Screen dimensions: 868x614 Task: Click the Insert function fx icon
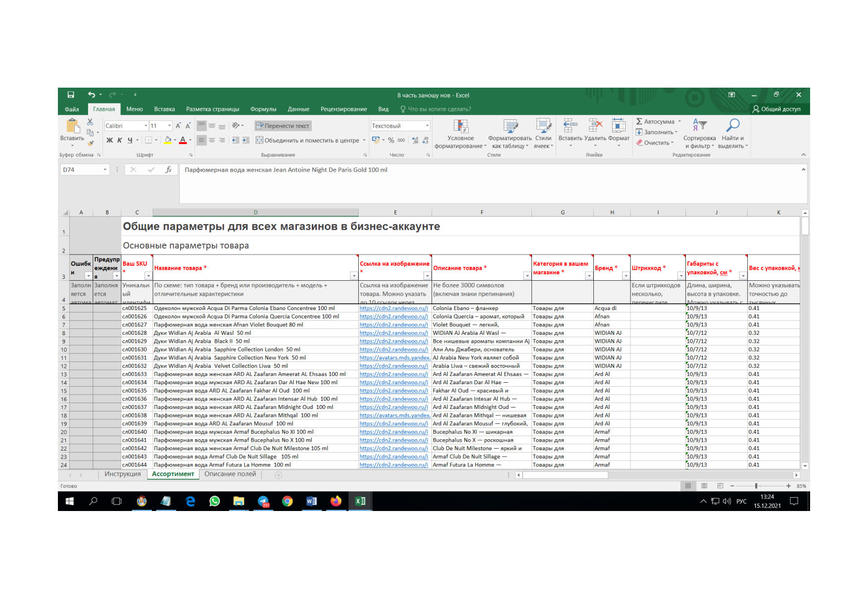tap(168, 169)
